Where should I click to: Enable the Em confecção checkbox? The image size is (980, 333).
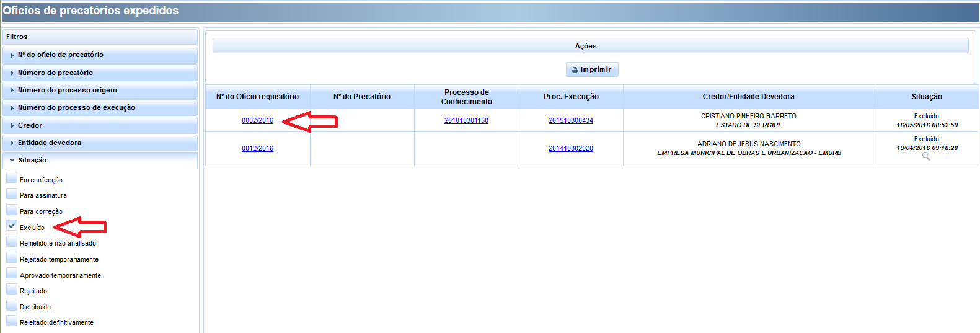coord(12,179)
